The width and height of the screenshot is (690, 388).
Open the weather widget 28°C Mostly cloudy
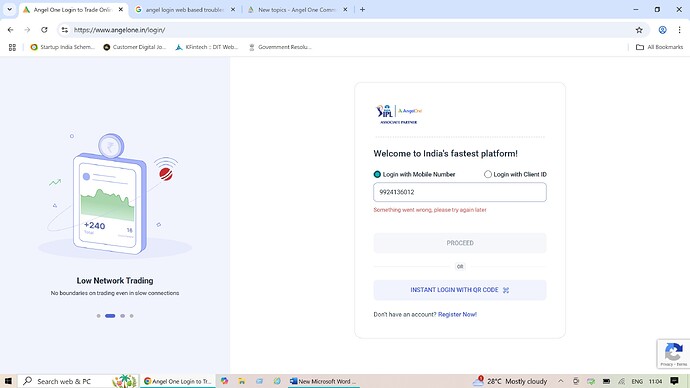pyautogui.click(x=510, y=381)
